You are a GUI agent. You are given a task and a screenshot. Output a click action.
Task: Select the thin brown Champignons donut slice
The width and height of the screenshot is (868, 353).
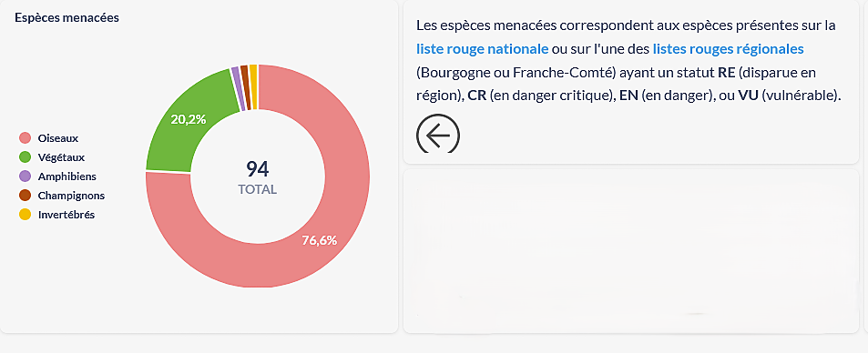point(245,87)
